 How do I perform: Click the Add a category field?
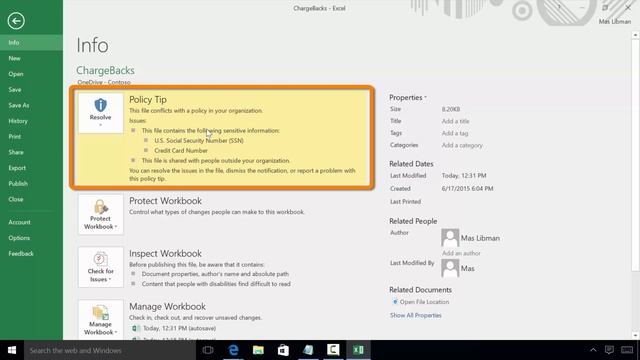462,145
